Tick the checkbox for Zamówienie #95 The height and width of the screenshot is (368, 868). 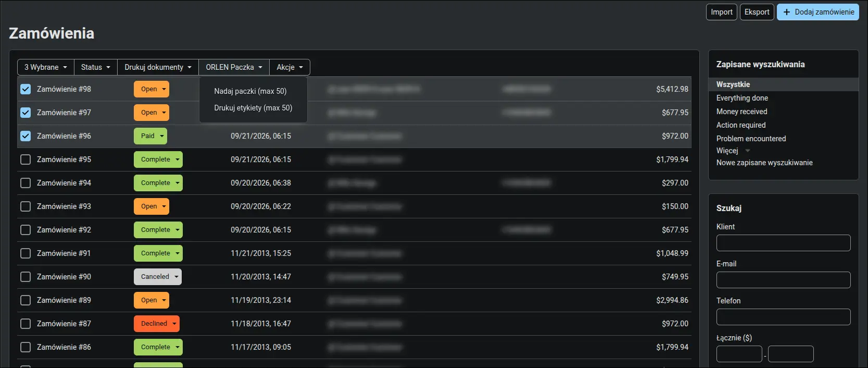pyautogui.click(x=26, y=160)
